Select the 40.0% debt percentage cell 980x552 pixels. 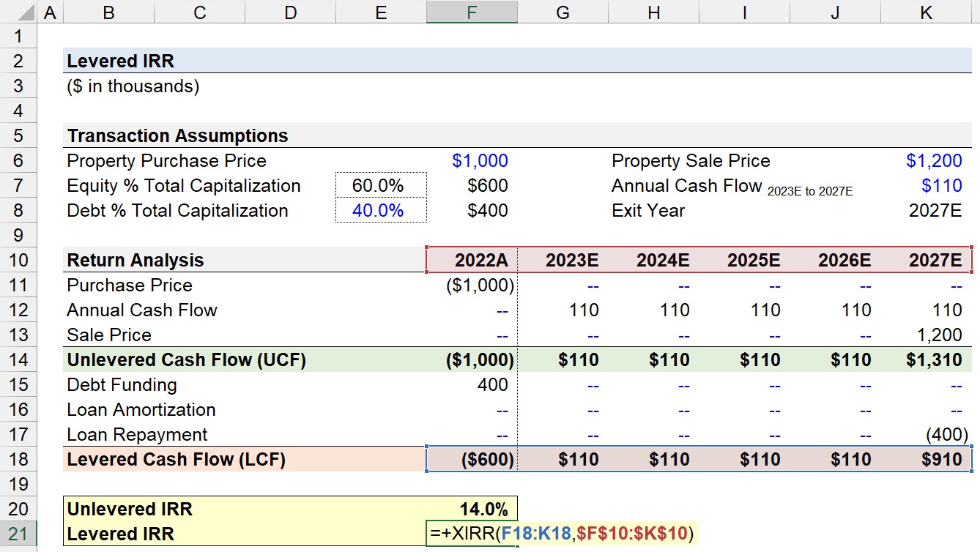tap(381, 210)
